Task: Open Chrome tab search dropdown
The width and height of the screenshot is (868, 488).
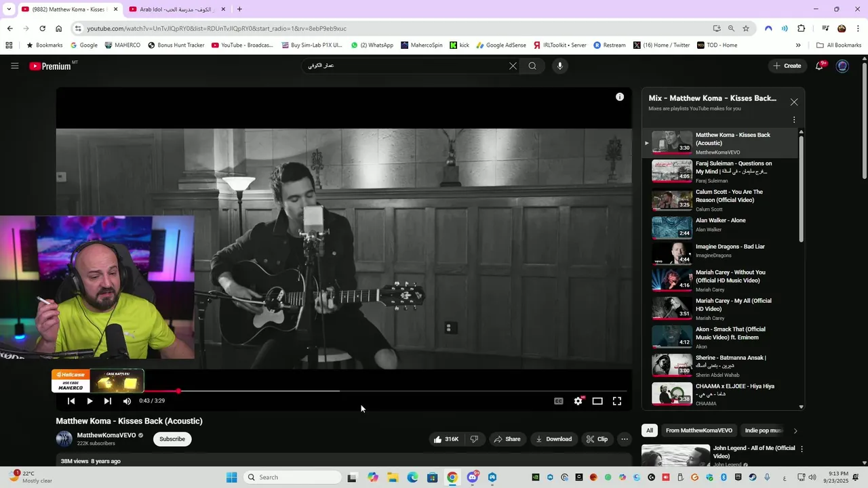Action: pyautogui.click(x=9, y=9)
